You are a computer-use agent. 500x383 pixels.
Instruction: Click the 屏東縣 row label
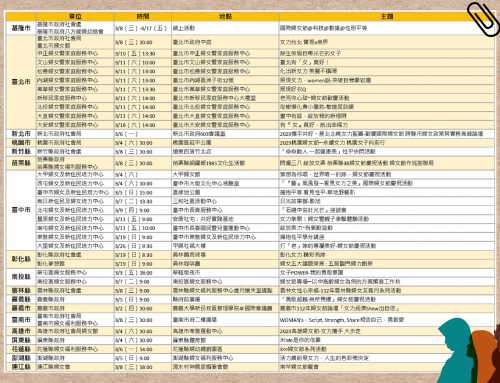[x=21, y=340]
